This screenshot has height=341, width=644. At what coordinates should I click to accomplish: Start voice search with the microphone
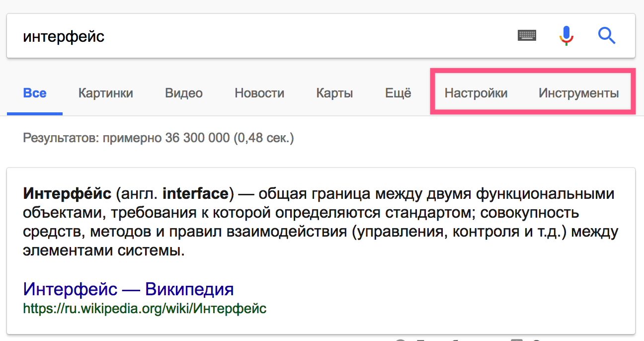(x=566, y=36)
